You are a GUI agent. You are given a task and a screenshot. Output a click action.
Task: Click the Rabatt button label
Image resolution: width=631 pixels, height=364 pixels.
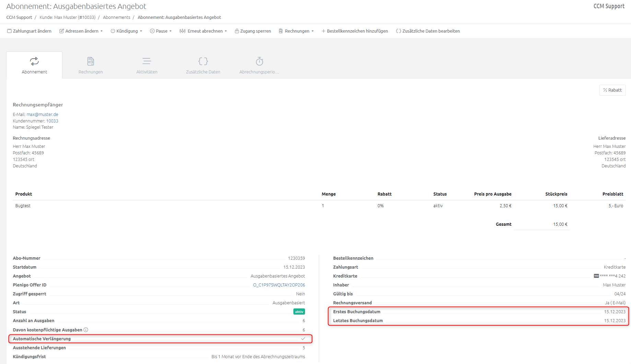615,90
